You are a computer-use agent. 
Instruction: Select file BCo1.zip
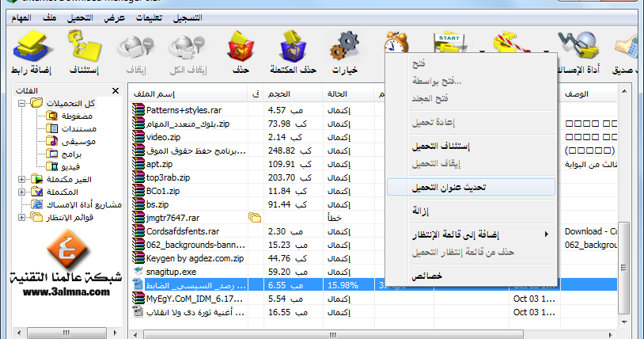(x=163, y=191)
